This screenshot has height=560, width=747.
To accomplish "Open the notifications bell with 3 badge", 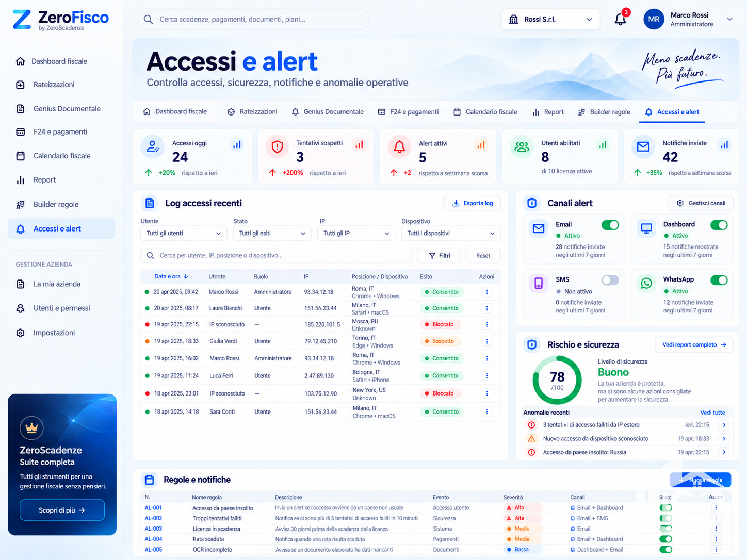I will (x=621, y=19).
